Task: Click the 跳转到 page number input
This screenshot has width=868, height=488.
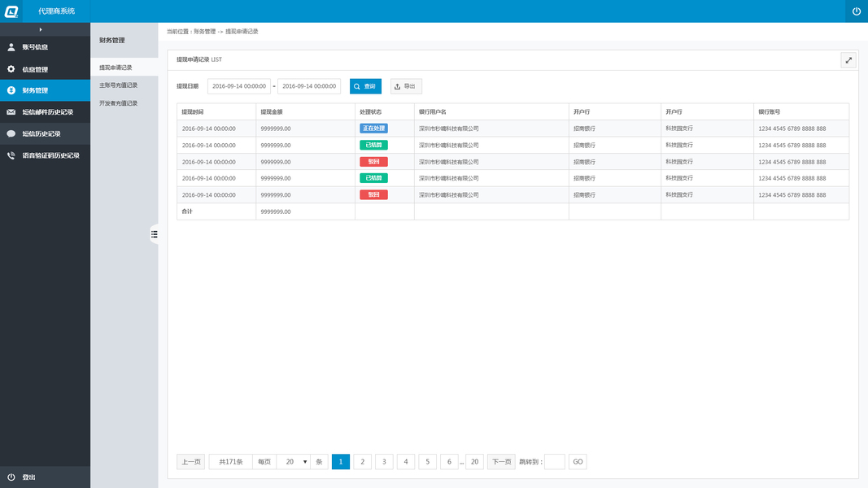Action: [x=555, y=461]
